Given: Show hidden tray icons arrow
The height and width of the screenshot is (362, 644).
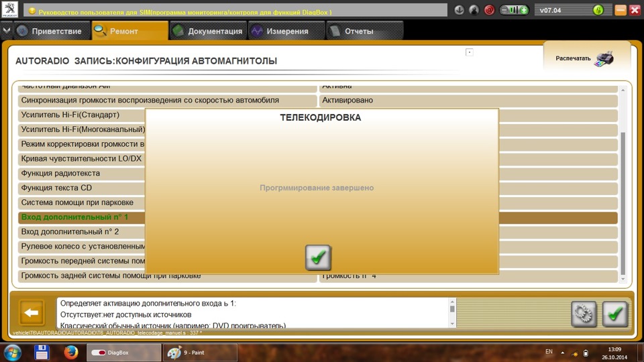Looking at the screenshot, I should click(562, 353).
